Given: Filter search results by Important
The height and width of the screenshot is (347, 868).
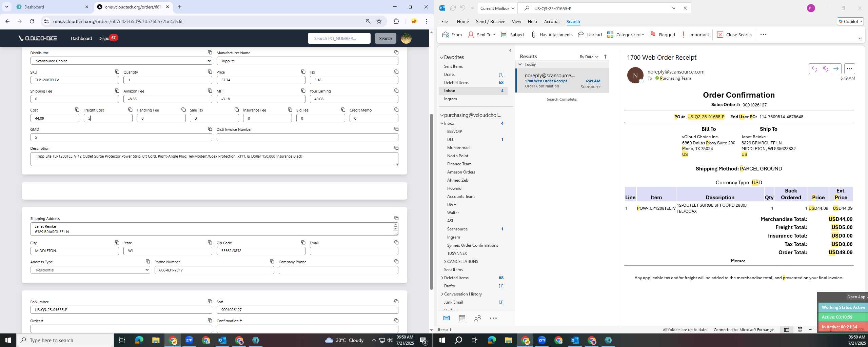Looking at the screenshot, I should [695, 35].
